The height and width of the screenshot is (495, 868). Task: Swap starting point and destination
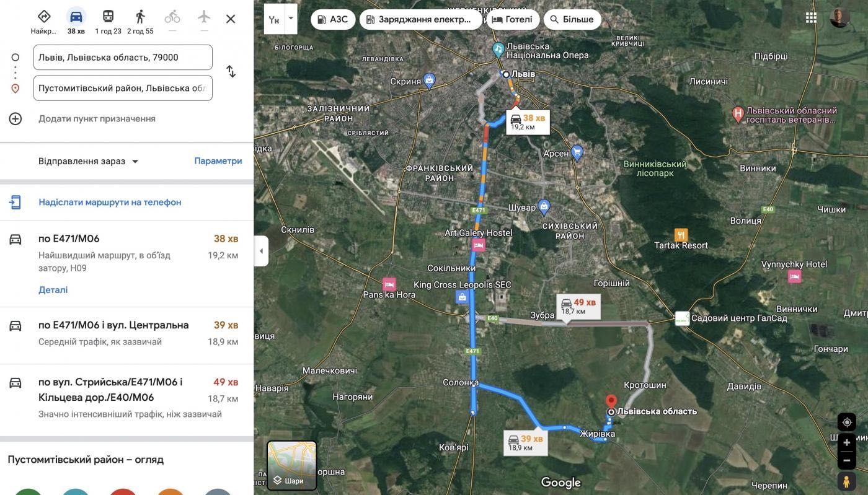[231, 71]
